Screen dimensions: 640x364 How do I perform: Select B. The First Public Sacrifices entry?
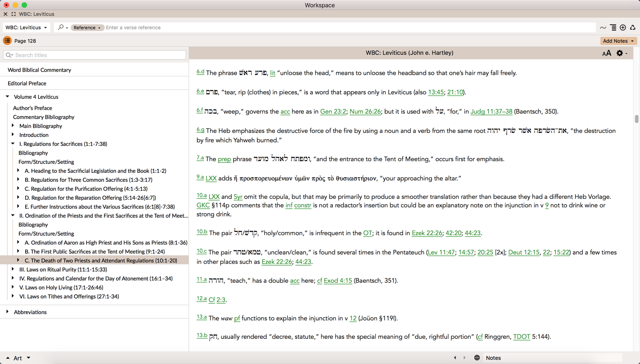click(x=95, y=252)
